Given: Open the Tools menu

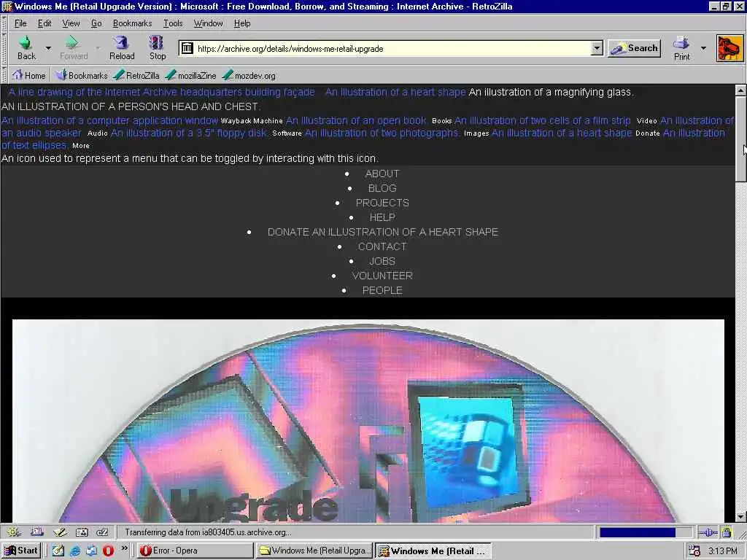Looking at the screenshot, I should click(172, 23).
